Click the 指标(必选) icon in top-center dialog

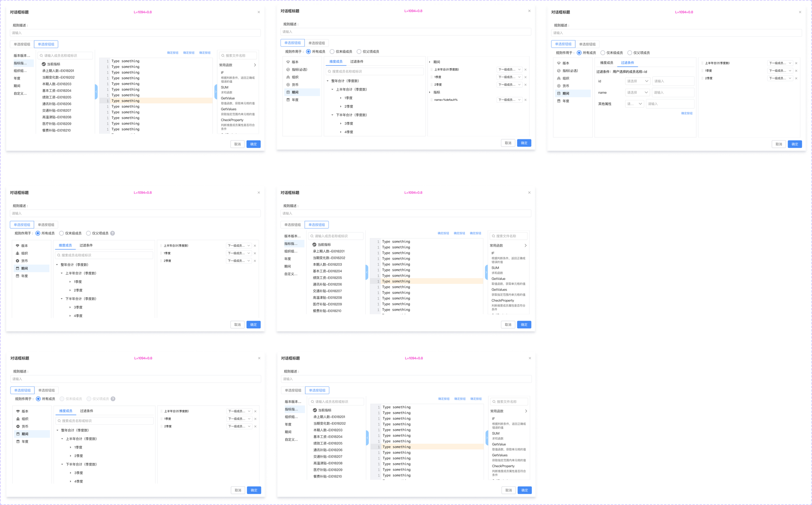pos(288,69)
